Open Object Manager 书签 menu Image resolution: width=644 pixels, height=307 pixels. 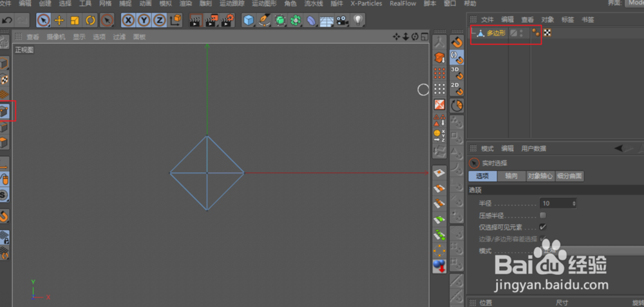point(588,20)
